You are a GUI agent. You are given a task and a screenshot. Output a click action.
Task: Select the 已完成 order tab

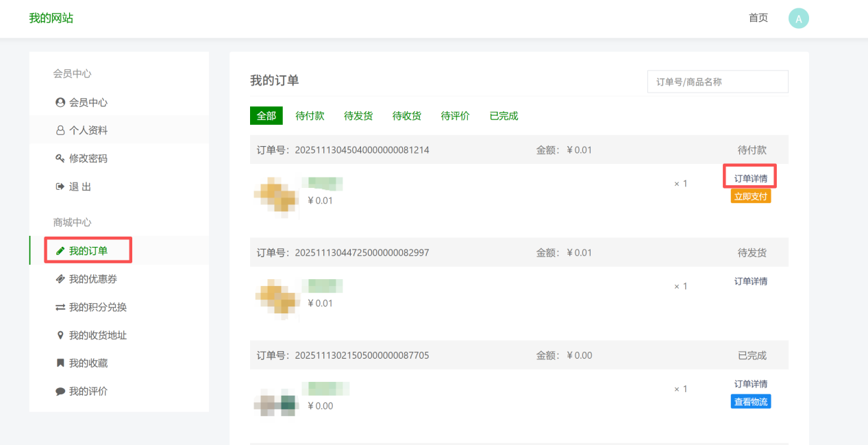[504, 116]
